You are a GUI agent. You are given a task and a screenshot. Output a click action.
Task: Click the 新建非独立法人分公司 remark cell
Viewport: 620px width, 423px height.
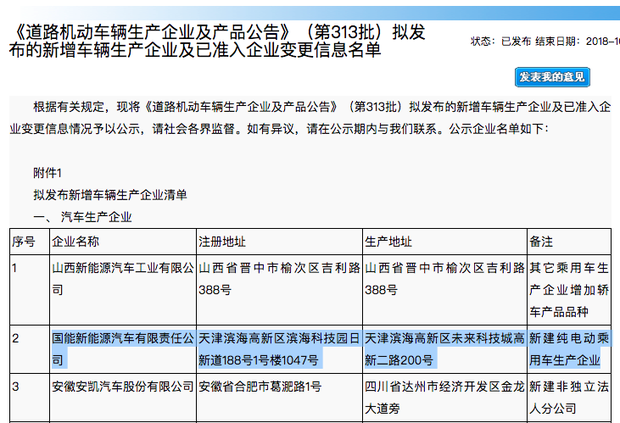tap(569, 397)
